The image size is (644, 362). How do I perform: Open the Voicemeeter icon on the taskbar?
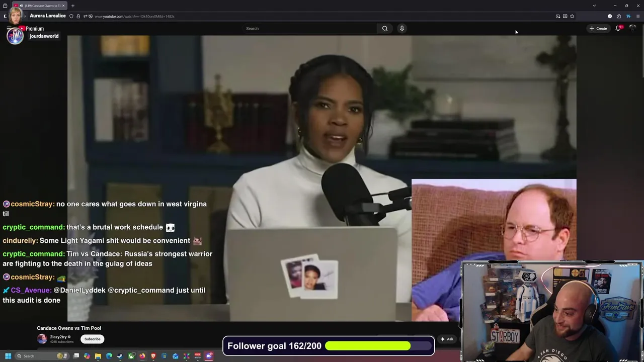point(198,356)
